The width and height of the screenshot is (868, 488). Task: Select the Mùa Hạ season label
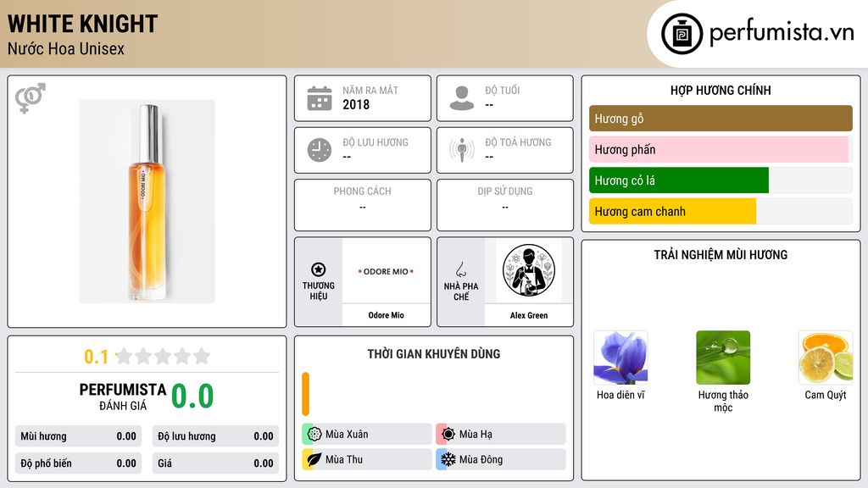476,435
